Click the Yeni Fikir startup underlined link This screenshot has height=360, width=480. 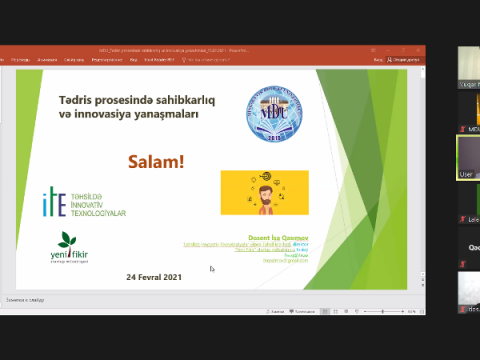(x=265, y=250)
